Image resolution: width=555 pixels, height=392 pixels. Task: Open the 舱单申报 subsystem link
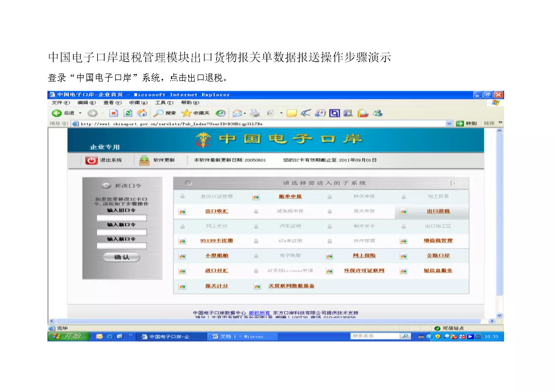tap(290, 196)
